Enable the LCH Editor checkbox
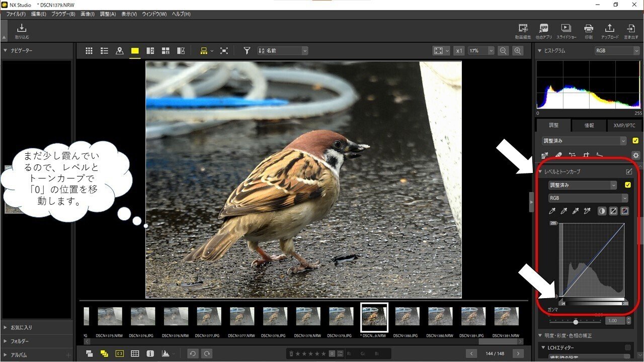Viewport: 644px width, 362px height. click(627, 347)
